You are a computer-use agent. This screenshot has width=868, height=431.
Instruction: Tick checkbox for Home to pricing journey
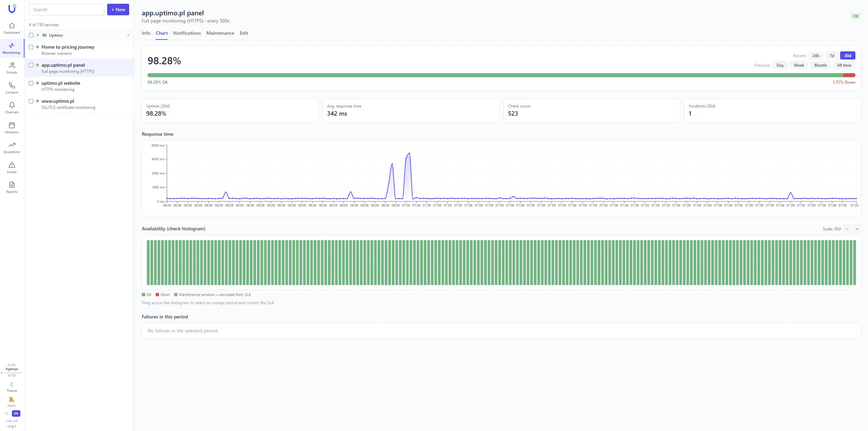pyautogui.click(x=31, y=47)
